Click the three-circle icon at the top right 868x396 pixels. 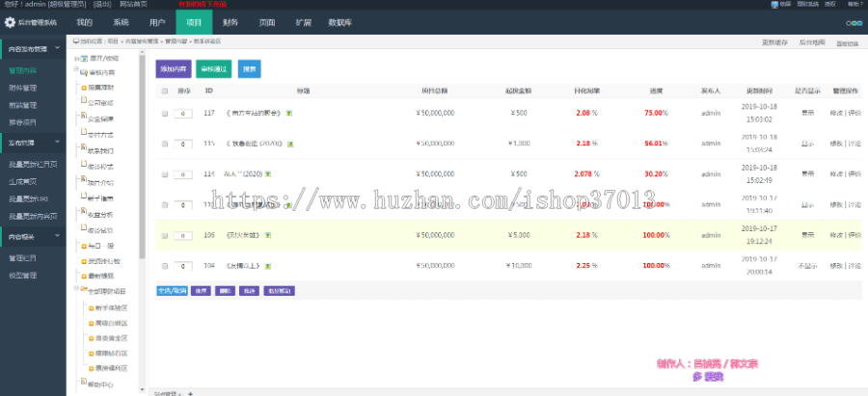[854, 23]
